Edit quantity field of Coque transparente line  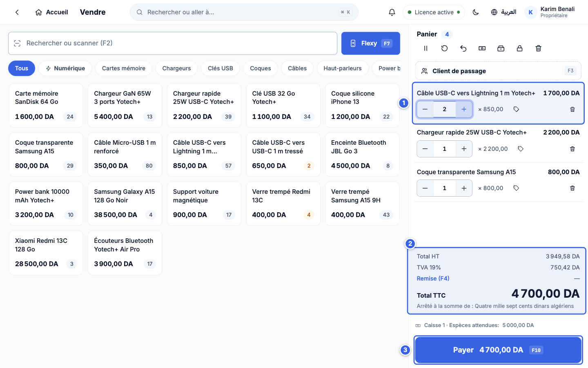click(x=445, y=188)
